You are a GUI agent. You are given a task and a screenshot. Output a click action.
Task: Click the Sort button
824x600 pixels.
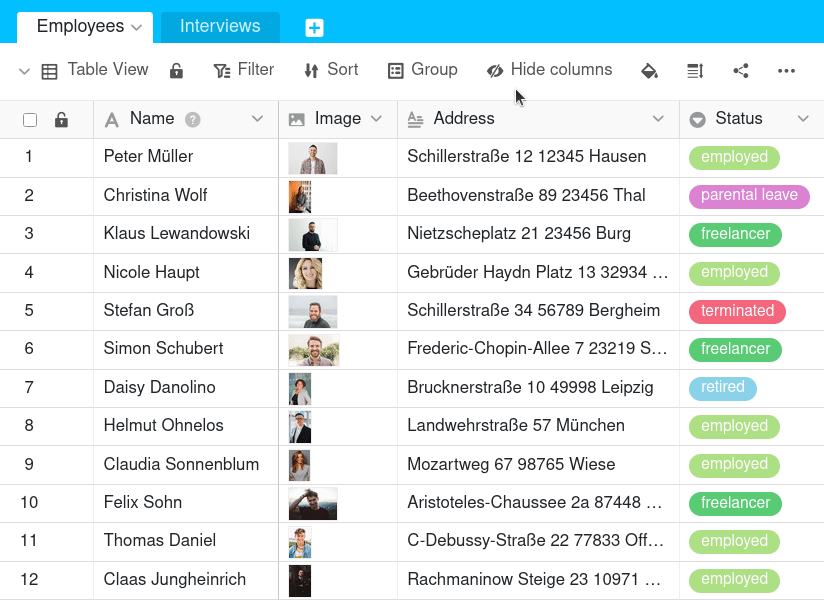click(x=331, y=70)
